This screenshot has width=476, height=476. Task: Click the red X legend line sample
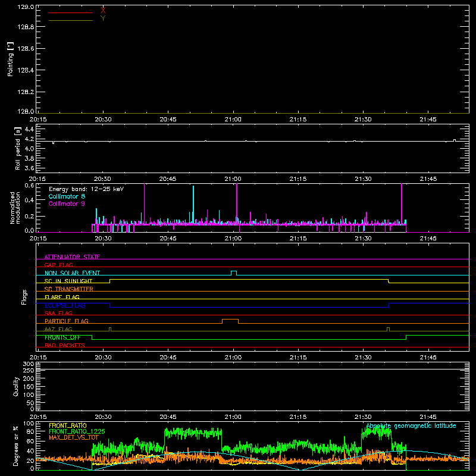[x=71, y=12]
